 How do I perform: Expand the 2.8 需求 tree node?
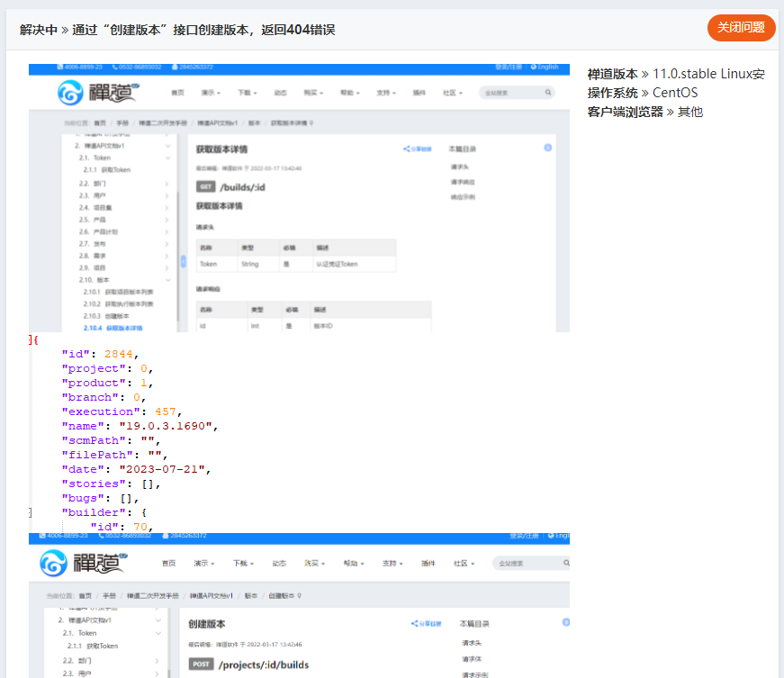[167, 256]
